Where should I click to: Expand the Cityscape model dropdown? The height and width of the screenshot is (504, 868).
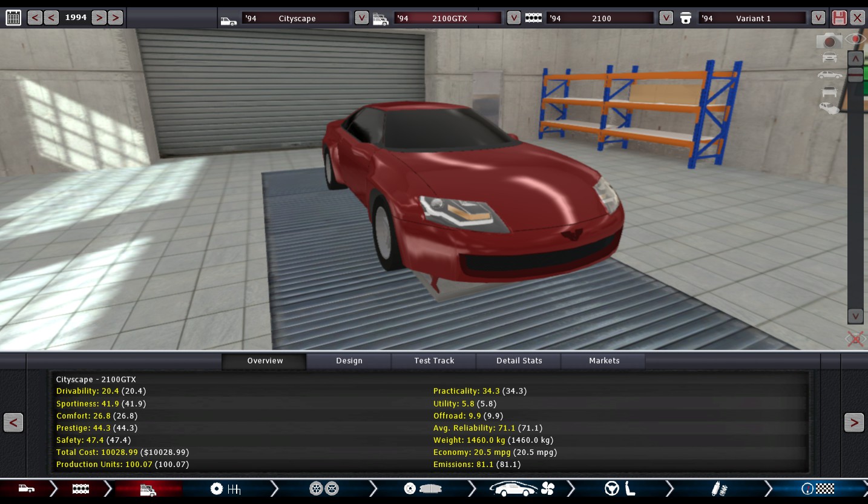(x=361, y=18)
